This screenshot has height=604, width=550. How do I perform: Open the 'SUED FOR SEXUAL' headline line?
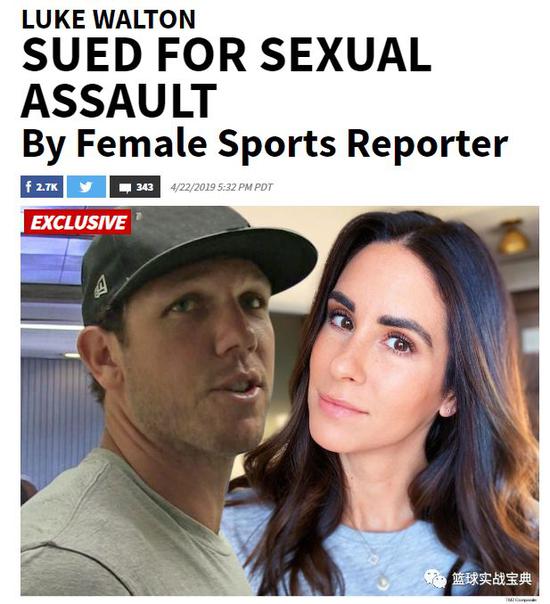click(226, 55)
